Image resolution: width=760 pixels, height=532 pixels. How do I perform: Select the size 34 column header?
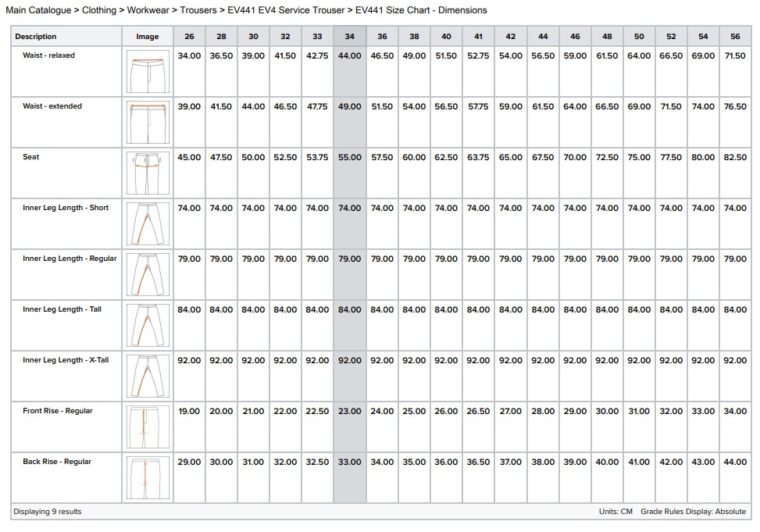pos(349,37)
